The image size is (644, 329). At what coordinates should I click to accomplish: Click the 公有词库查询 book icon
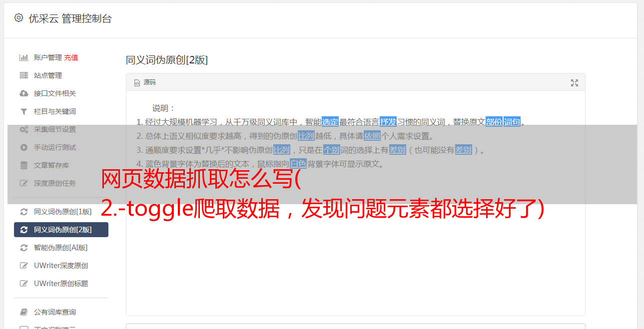pos(23,312)
